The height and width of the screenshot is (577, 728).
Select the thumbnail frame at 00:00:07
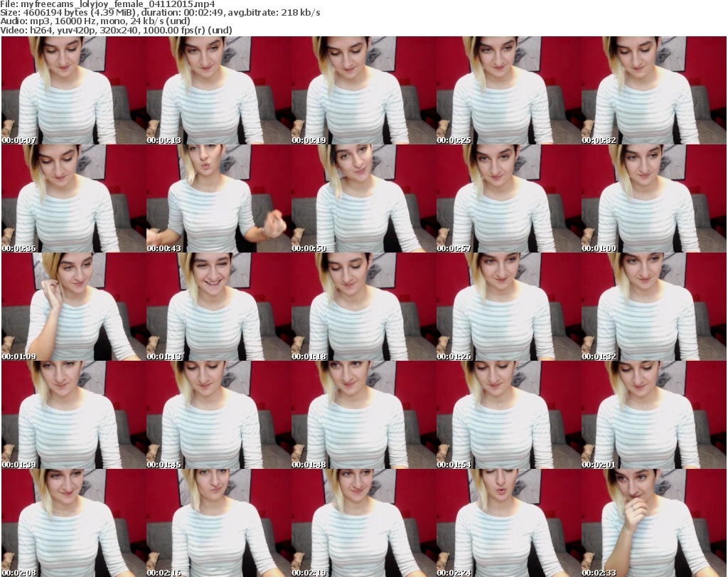[73, 90]
